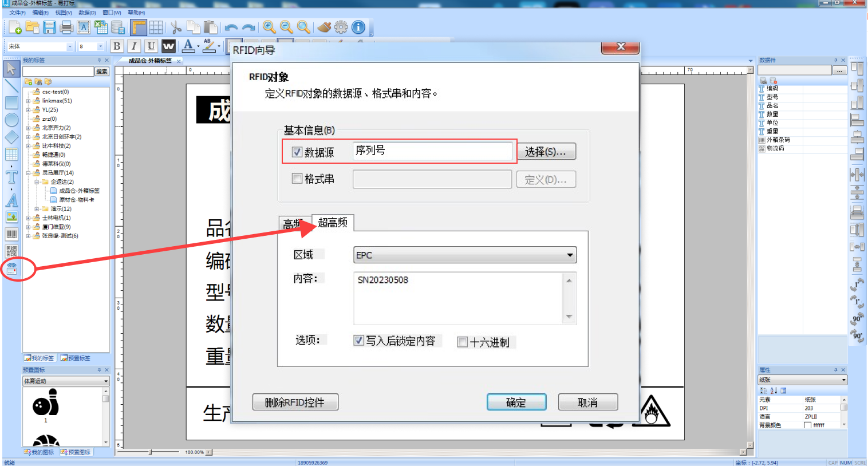Open the 视图(V) menu
This screenshot has height=466, width=868.
tap(64, 13)
